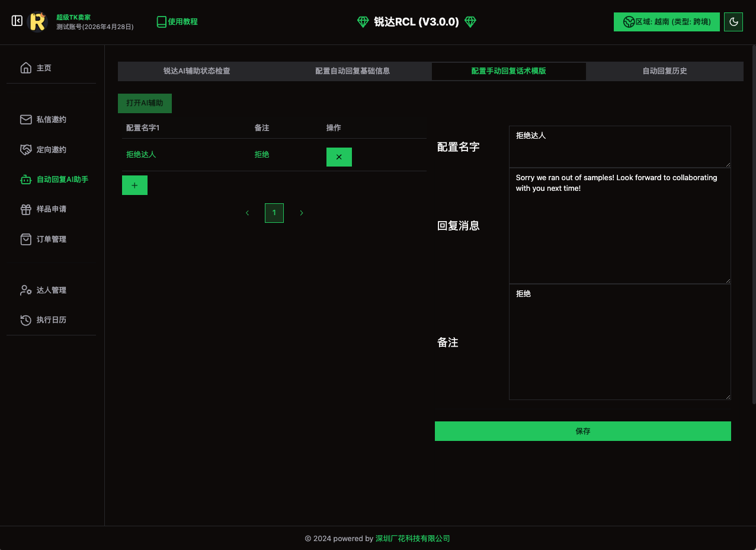Click the yellow R app logo
Screen dimensions: 756x550
pos(38,22)
